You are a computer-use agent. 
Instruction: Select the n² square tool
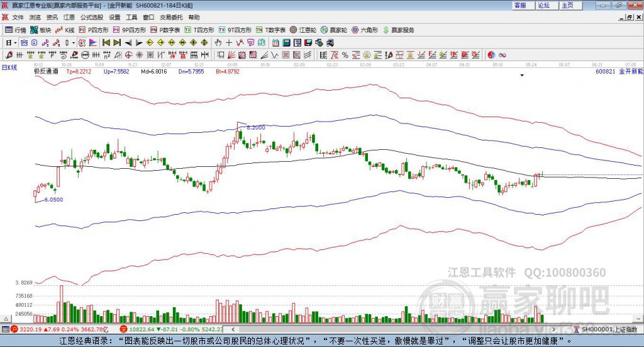[x=107, y=55]
